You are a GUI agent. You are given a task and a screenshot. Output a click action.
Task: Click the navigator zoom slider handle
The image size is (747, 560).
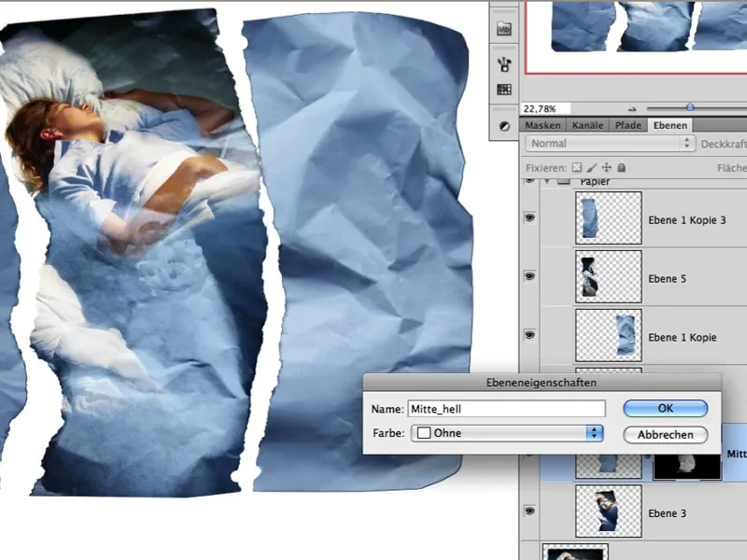pyautogui.click(x=689, y=107)
